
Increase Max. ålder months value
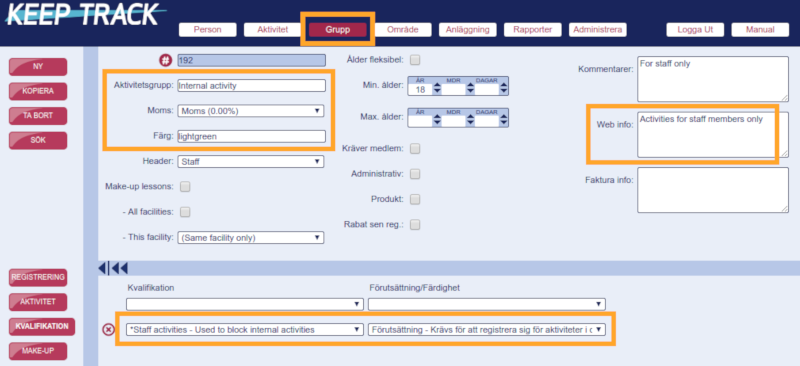470,117
